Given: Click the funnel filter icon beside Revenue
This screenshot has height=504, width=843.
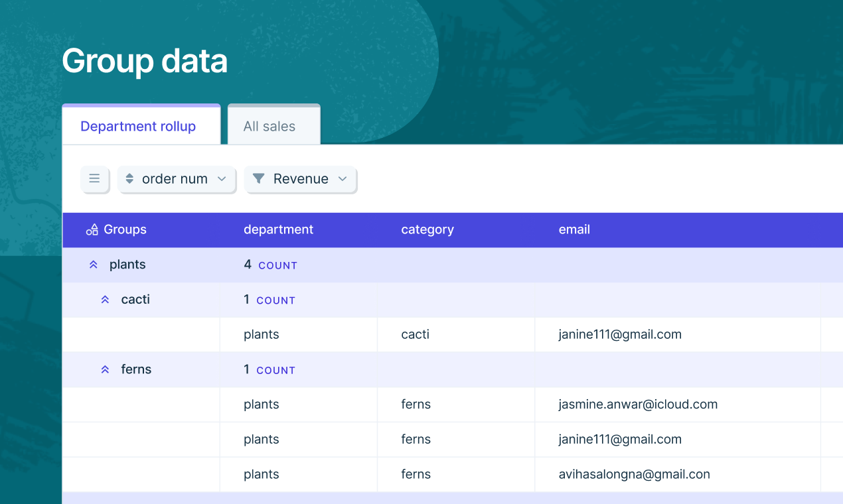Looking at the screenshot, I should click(259, 179).
